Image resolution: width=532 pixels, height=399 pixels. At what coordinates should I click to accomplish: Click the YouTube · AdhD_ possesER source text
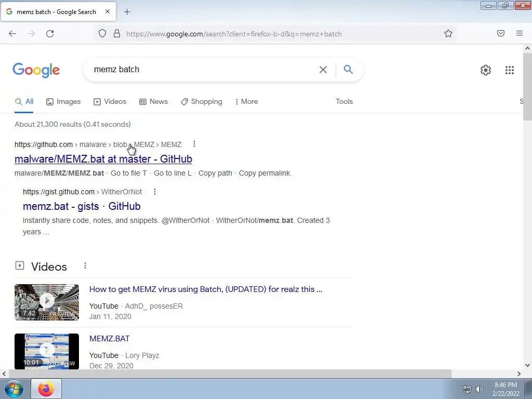pyautogui.click(x=136, y=306)
